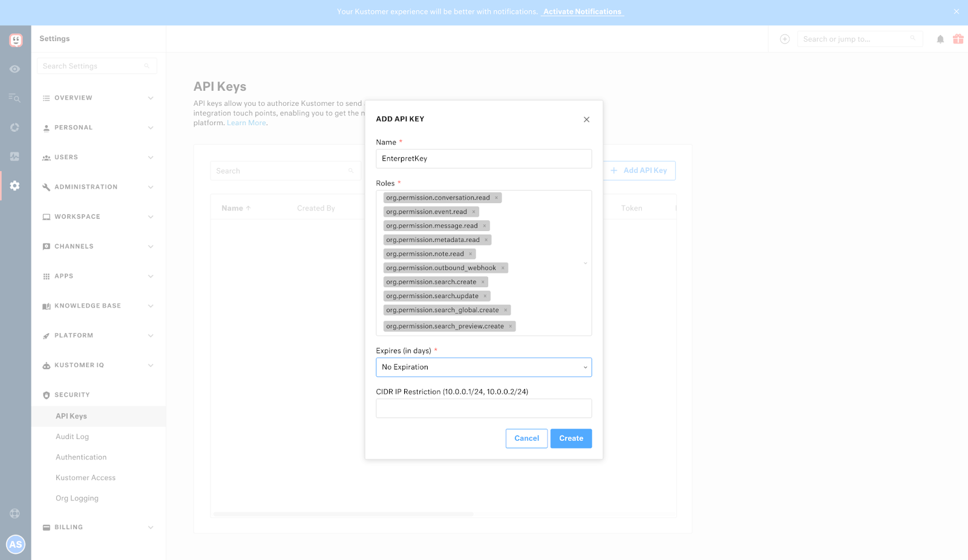Click the AS user avatar

coord(16,544)
